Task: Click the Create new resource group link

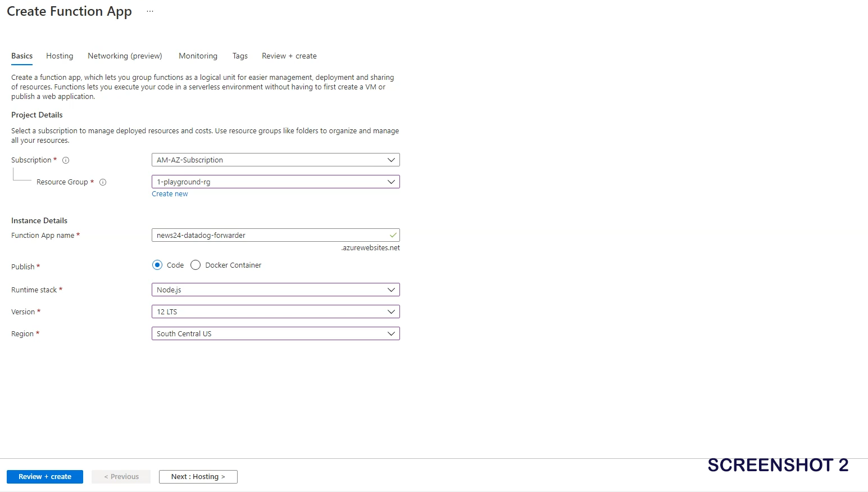Action: [170, 194]
